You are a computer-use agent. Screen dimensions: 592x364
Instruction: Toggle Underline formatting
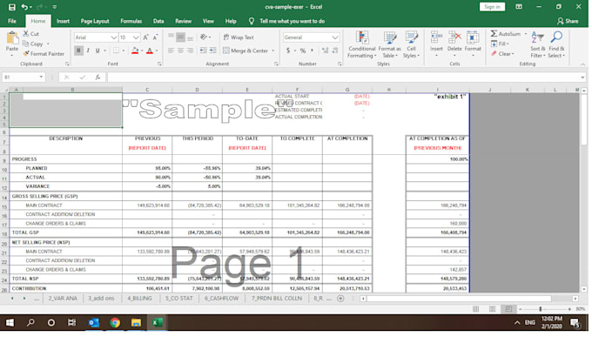point(98,51)
